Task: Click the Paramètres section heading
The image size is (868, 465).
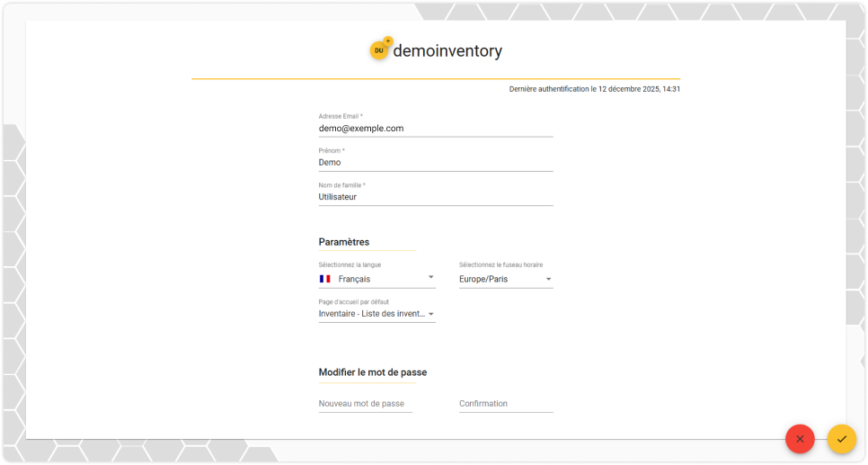Action: 344,242
